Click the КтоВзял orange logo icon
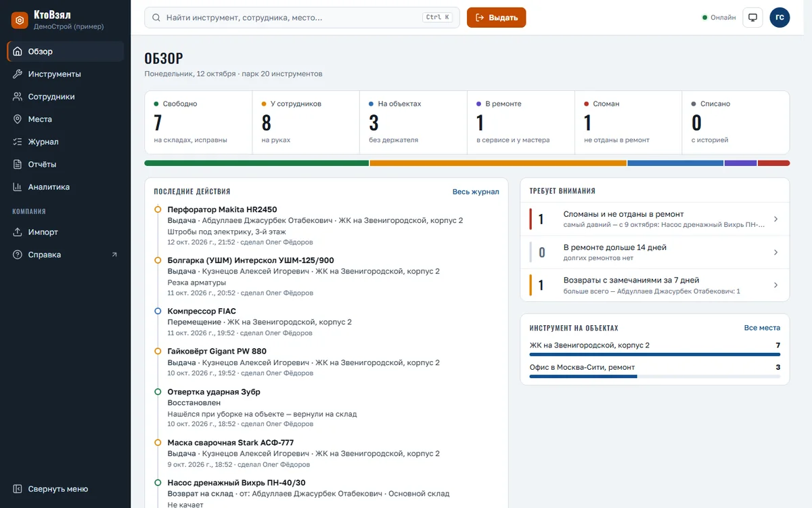812x508 pixels. pyautogui.click(x=20, y=20)
